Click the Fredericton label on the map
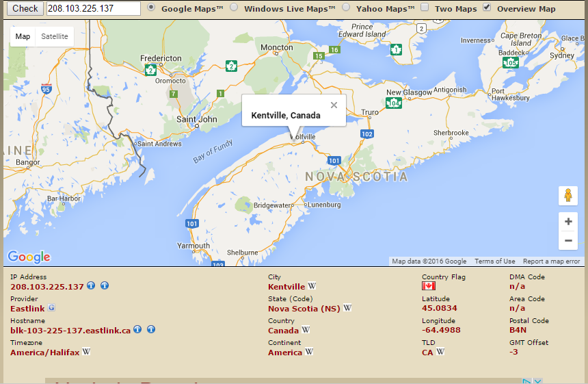This screenshot has height=384, width=588. [x=161, y=58]
